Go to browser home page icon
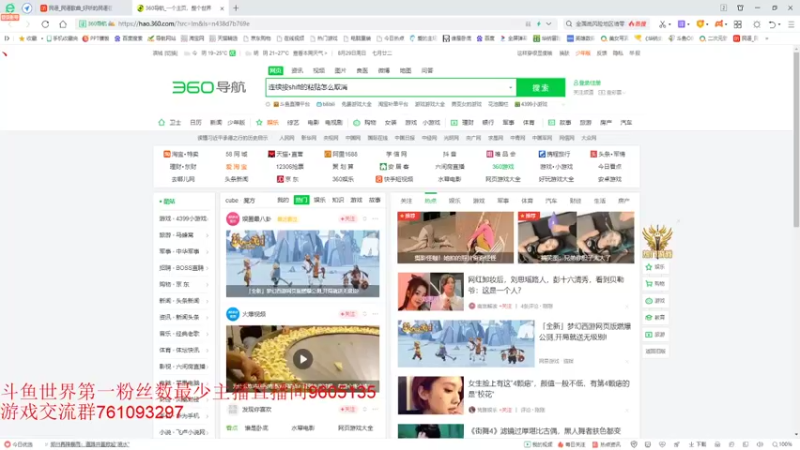This screenshot has width=800, height=450. tap(63, 24)
